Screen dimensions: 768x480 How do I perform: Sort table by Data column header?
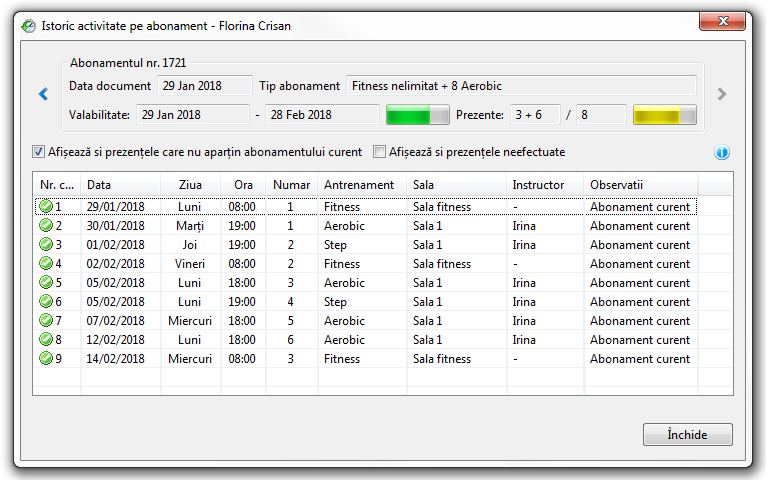(120, 185)
